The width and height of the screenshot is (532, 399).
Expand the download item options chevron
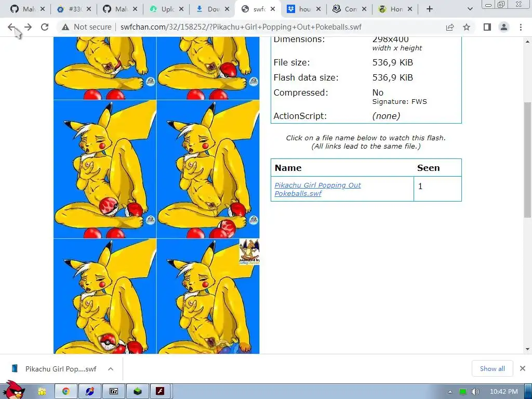click(x=111, y=369)
